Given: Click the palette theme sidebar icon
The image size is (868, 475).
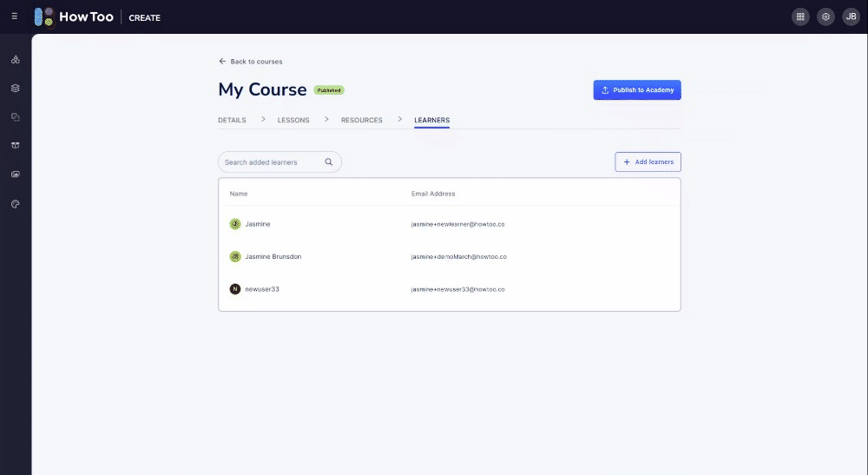Looking at the screenshot, I should click(x=15, y=203).
